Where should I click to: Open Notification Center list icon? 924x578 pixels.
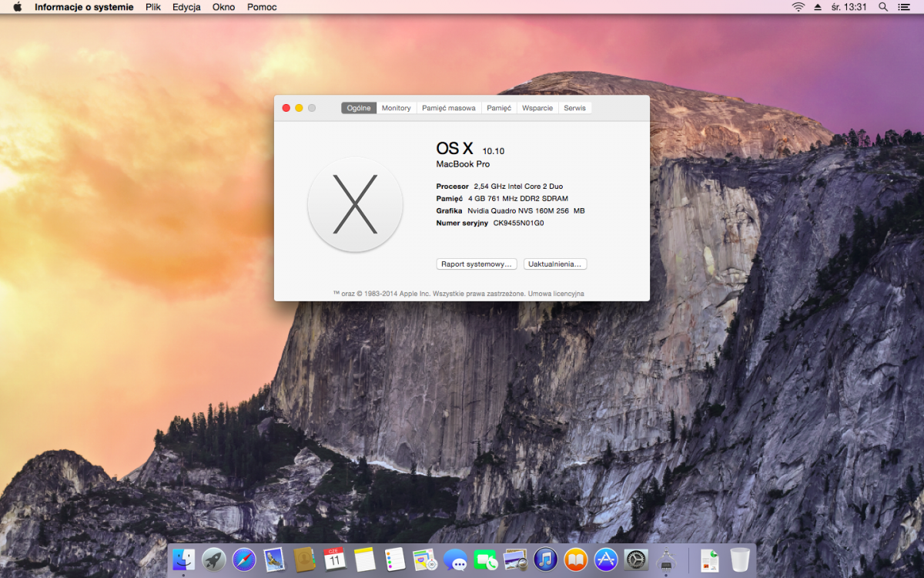click(905, 7)
